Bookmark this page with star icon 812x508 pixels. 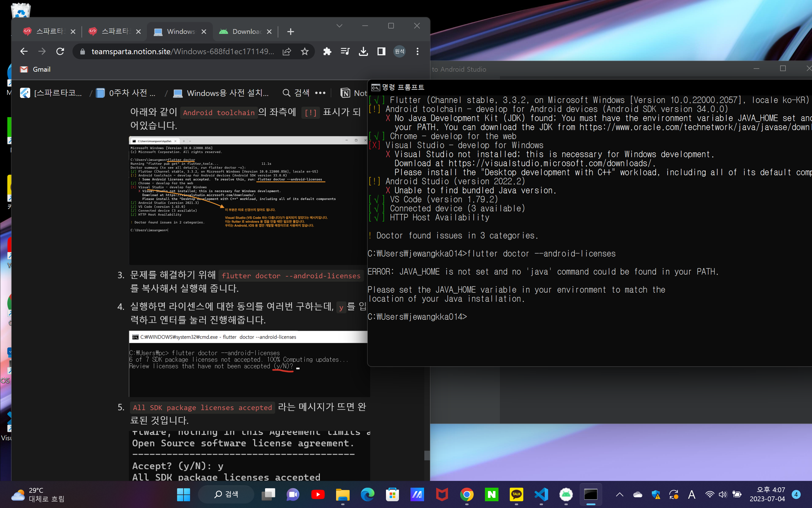(304, 51)
